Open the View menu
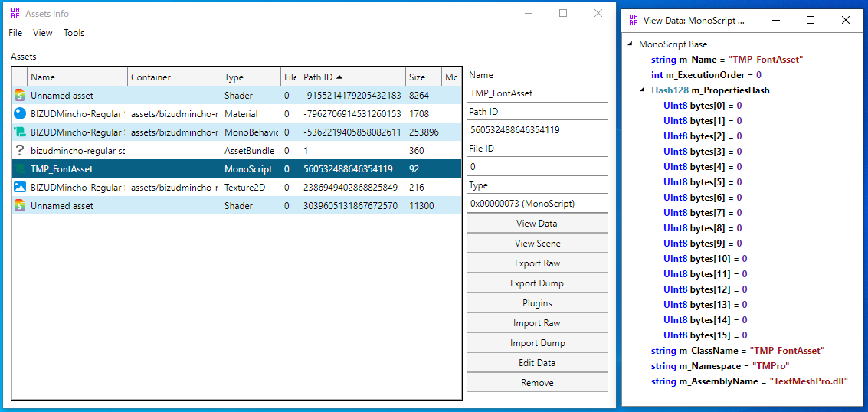 pyautogui.click(x=43, y=33)
